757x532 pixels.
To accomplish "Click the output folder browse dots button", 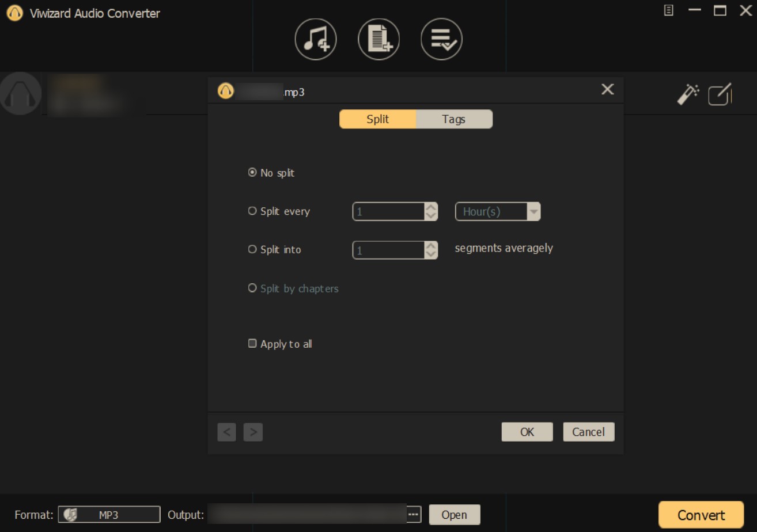I will tap(414, 514).
